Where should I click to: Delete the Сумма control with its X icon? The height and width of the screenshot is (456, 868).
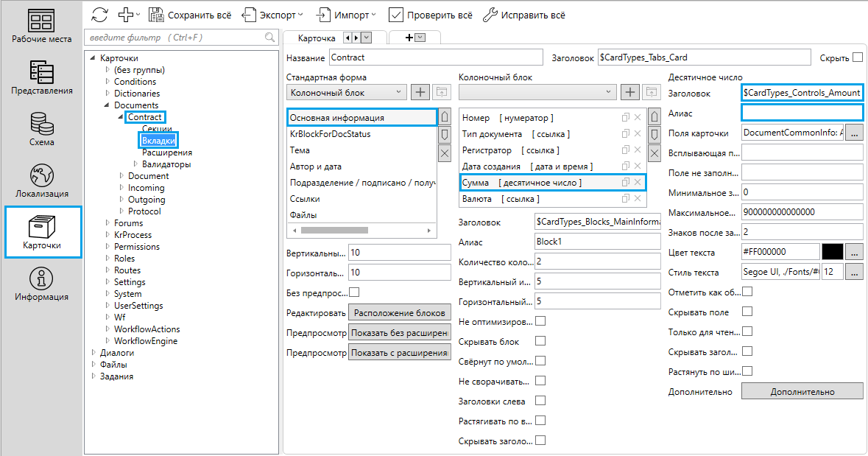(638, 182)
